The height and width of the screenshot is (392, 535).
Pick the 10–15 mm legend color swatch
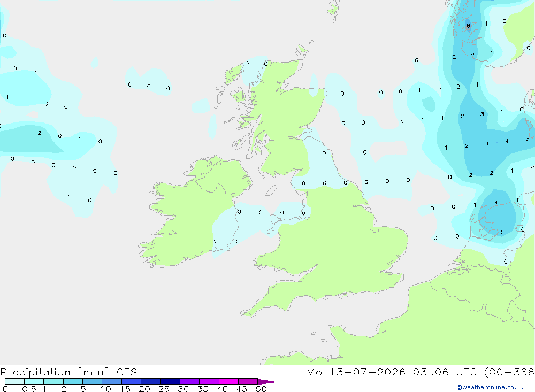click(x=112, y=381)
